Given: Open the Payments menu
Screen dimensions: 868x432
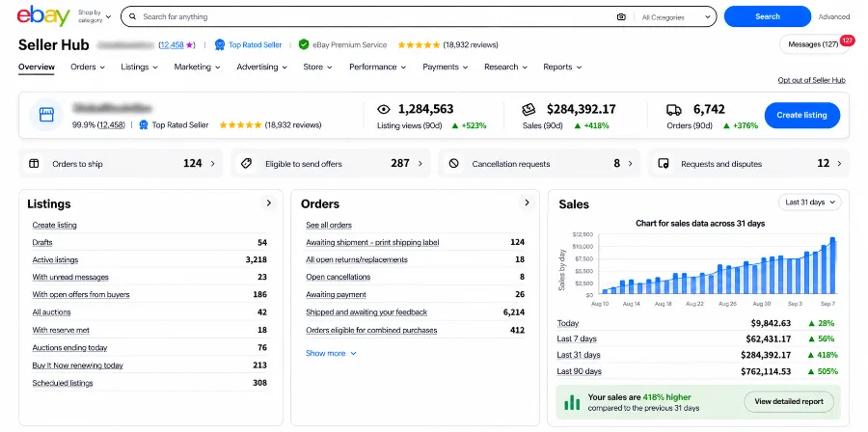Looking at the screenshot, I should (x=445, y=67).
